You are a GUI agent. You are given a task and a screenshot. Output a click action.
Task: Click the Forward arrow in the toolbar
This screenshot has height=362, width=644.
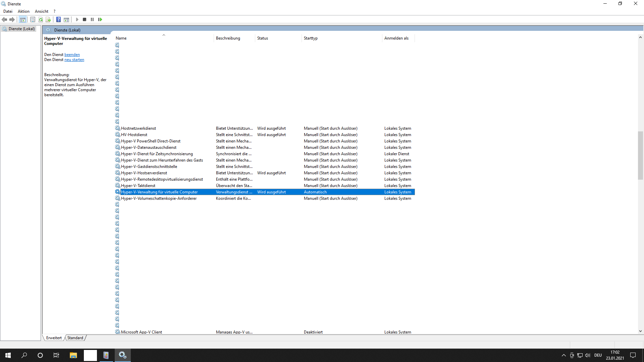12,19
